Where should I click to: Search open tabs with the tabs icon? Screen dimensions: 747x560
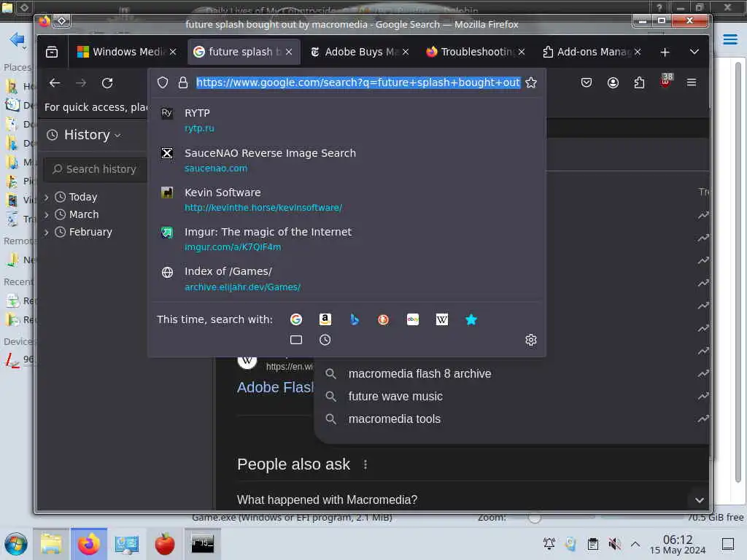click(x=296, y=340)
